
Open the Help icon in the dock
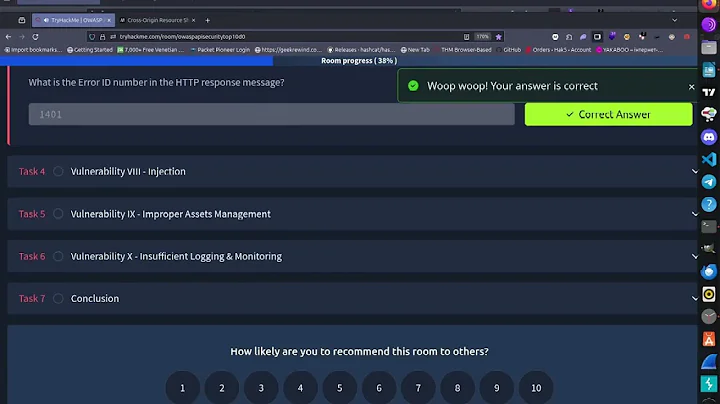[x=709, y=204]
